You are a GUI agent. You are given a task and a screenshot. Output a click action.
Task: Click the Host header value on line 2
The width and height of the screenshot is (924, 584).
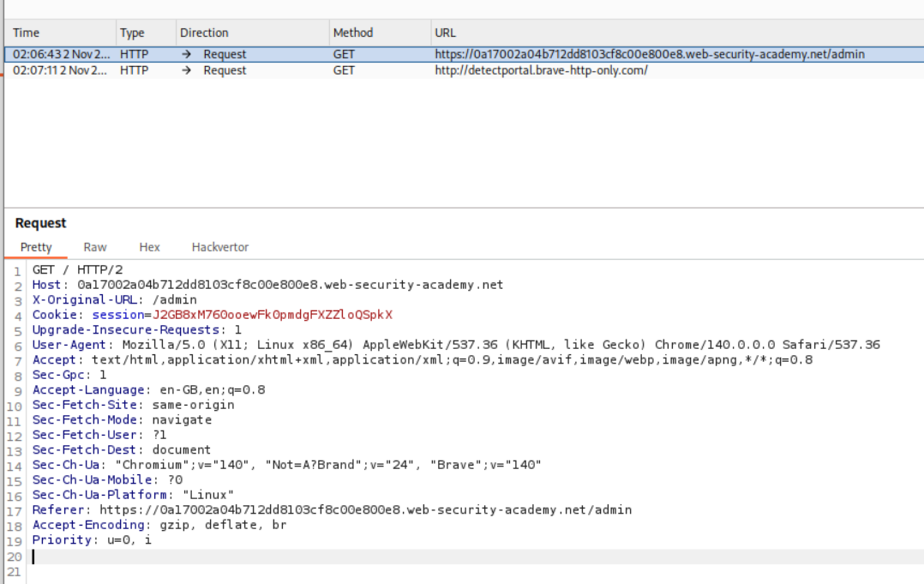tap(290, 285)
